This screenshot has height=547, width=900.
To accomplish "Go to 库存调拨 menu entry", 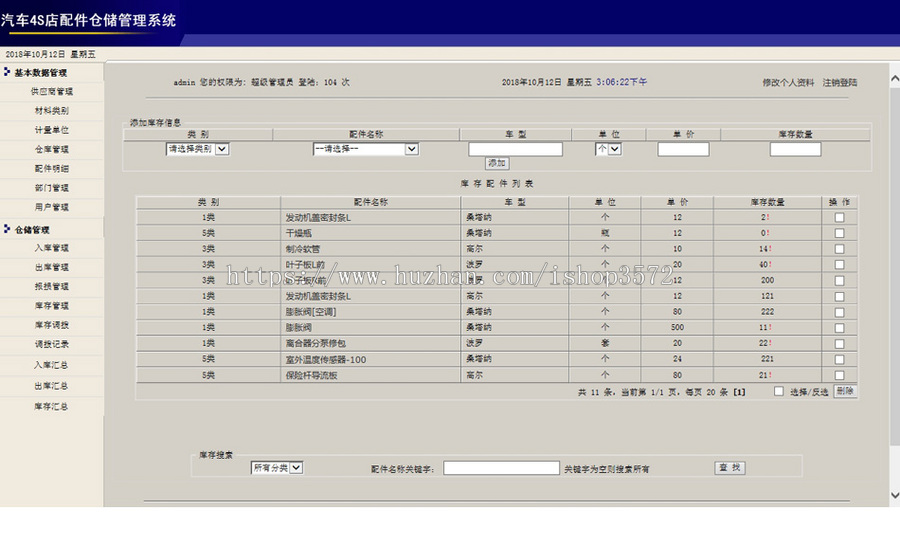I will point(52,325).
